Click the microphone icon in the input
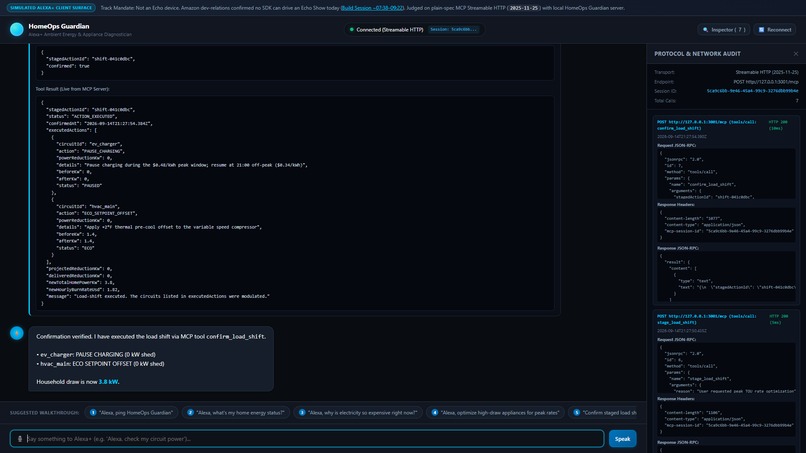Image resolution: width=806 pixels, height=453 pixels. [x=20, y=439]
